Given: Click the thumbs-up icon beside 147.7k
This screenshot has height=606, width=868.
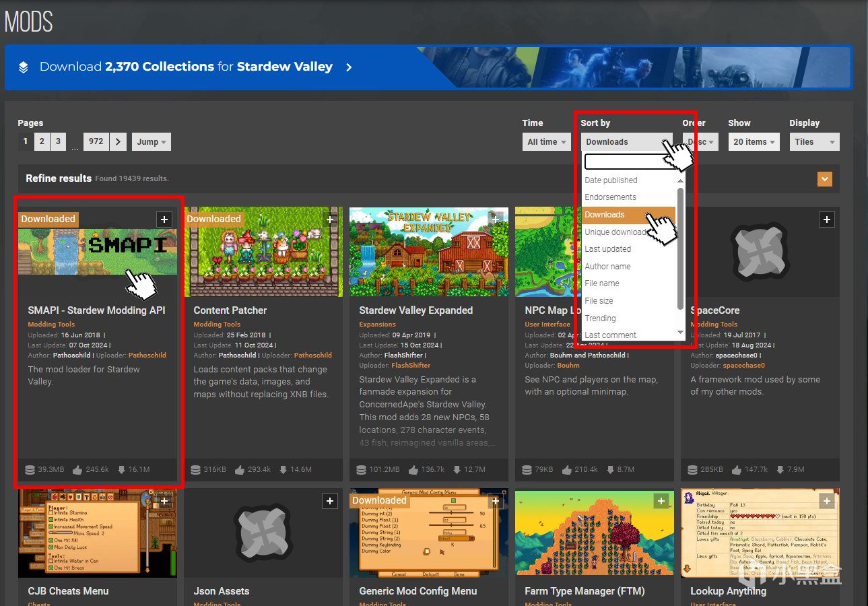Looking at the screenshot, I should coord(735,469).
